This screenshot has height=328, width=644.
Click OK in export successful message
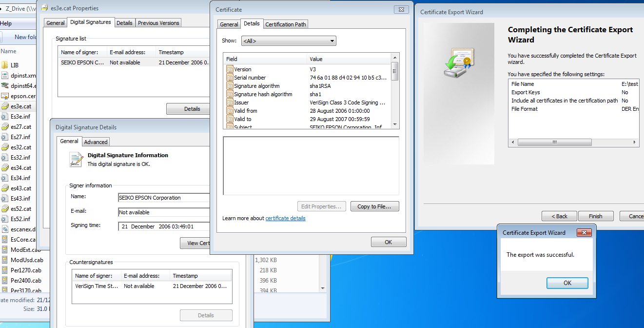pos(567,283)
